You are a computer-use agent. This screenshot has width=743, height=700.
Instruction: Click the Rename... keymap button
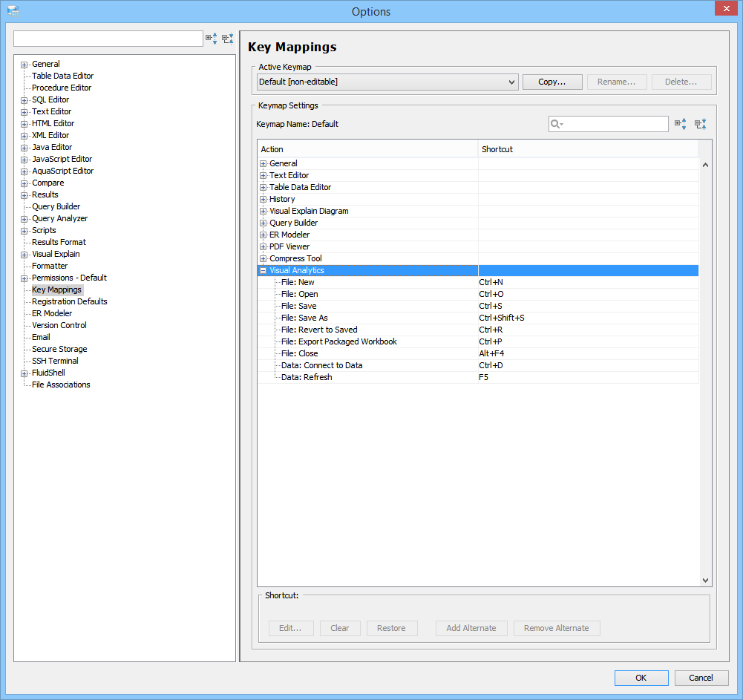[x=617, y=82]
